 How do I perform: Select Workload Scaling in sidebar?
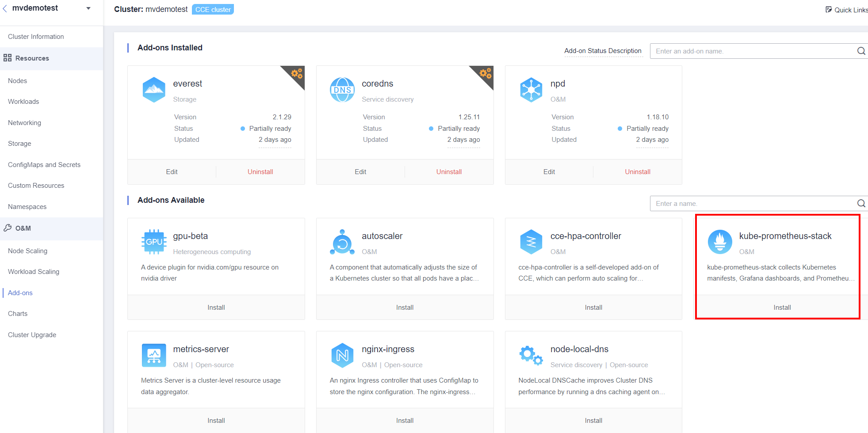34,272
